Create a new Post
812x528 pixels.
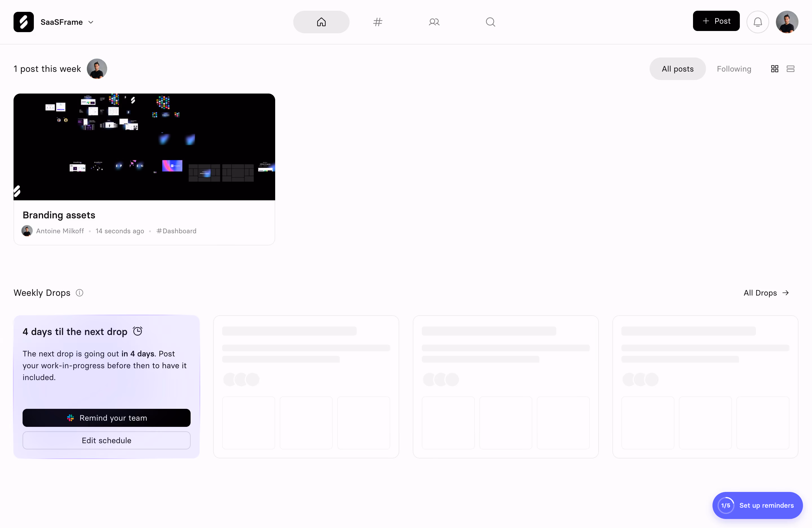pos(716,21)
